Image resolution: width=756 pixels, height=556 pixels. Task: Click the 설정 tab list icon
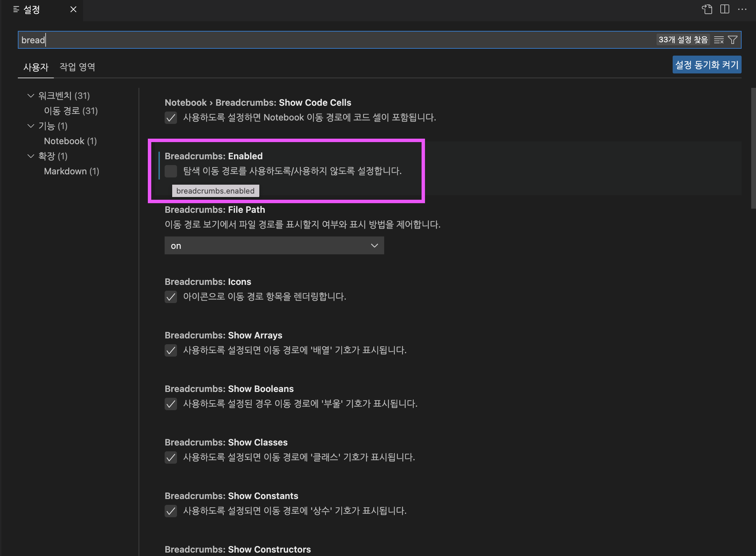coord(16,9)
